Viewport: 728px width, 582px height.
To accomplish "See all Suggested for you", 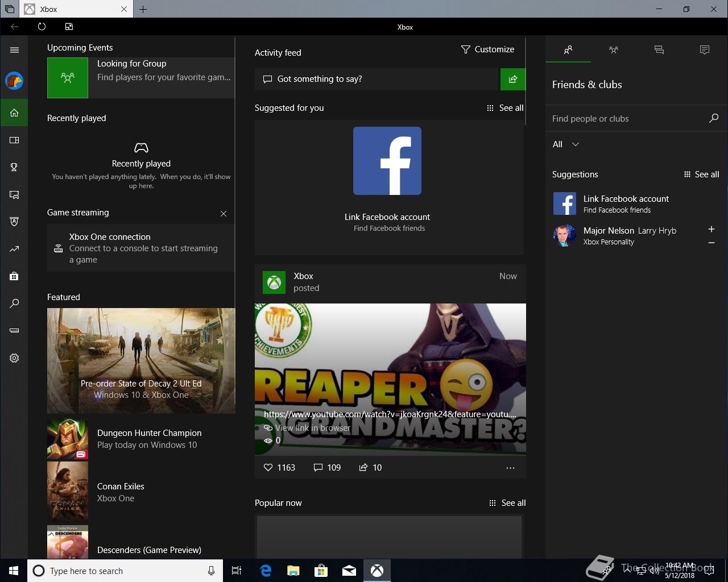I will coord(505,108).
